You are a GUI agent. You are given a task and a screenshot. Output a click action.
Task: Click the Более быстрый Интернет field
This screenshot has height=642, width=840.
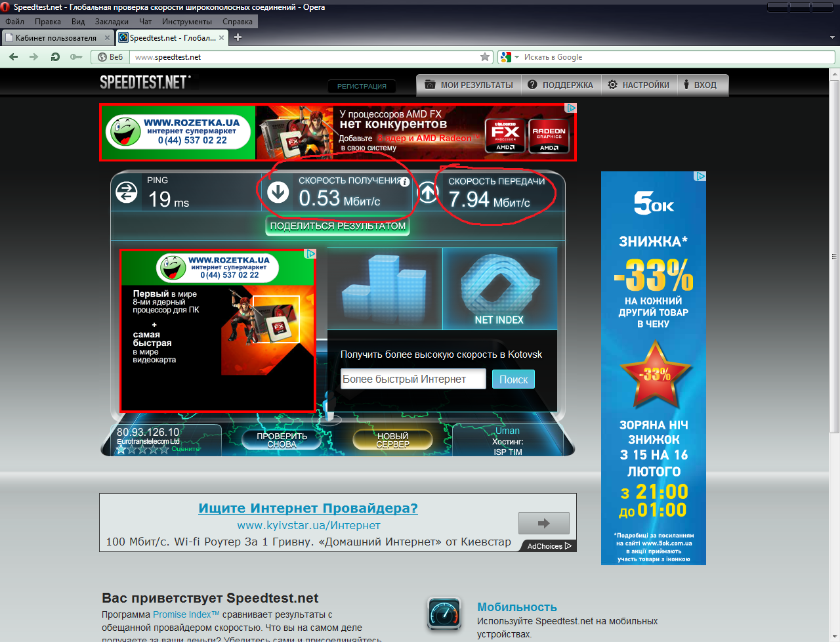(x=413, y=379)
